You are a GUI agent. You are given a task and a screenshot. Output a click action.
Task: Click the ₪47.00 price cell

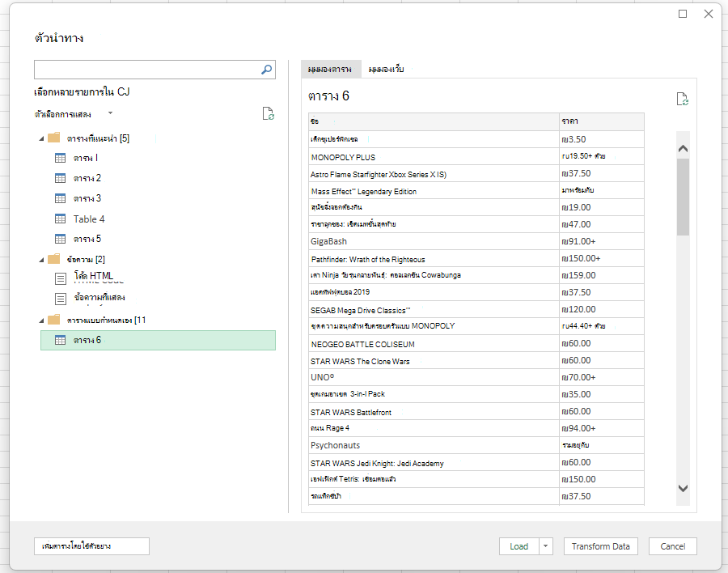pyautogui.click(x=602, y=224)
